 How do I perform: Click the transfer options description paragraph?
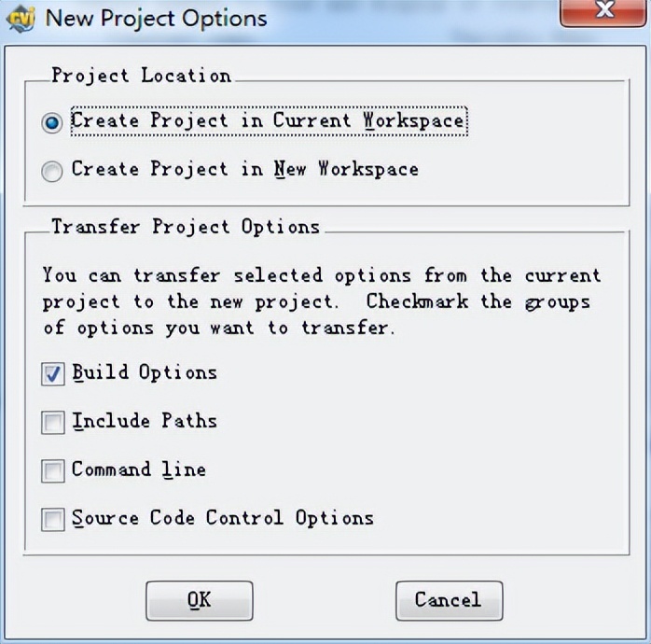[x=321, y=301]
